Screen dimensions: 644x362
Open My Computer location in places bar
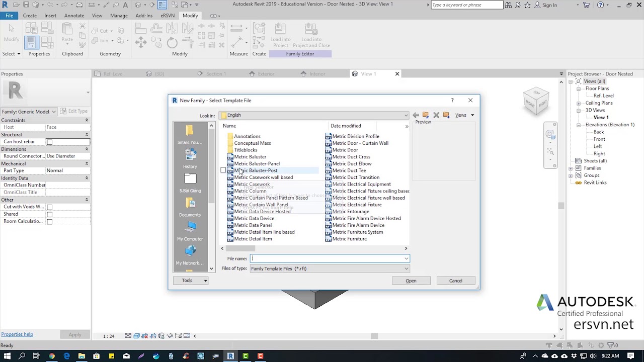pyautogui.click(x=190, y=231)
